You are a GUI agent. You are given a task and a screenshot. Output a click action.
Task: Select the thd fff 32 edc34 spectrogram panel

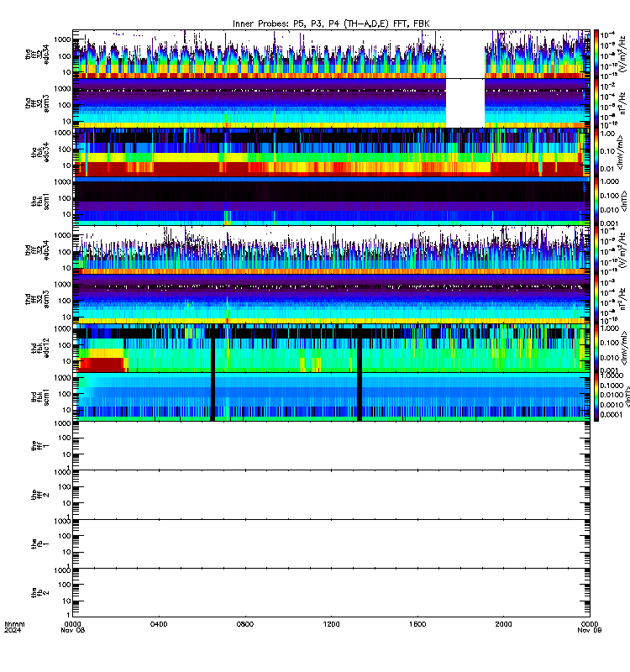point(331,249)
